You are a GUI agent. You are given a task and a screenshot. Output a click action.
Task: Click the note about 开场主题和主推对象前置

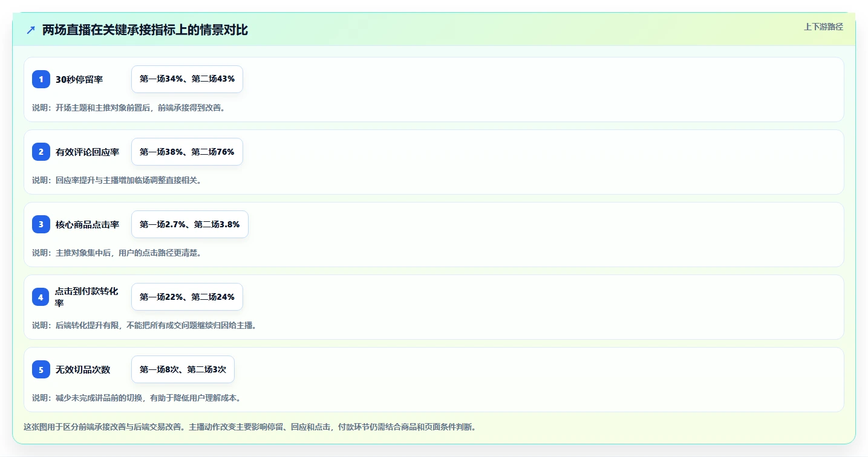coord(129,108)
